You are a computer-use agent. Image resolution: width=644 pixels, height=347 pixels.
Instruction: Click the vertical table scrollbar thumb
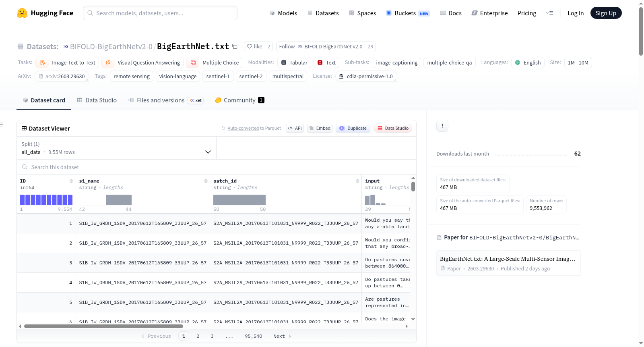tap(413, 187)
